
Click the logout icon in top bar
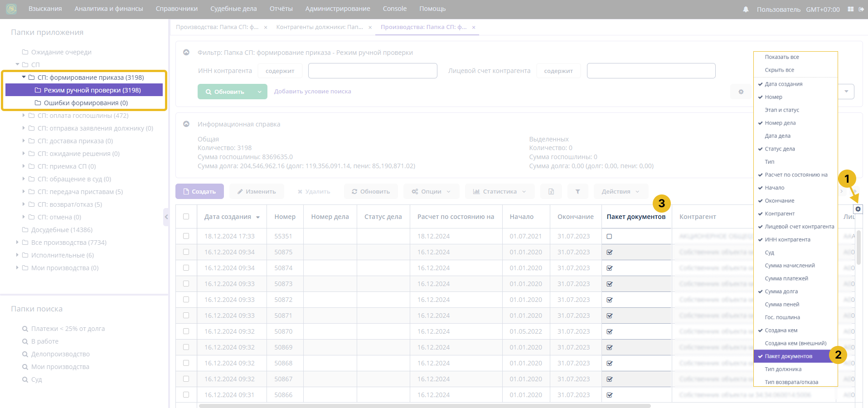click(861, 9)
